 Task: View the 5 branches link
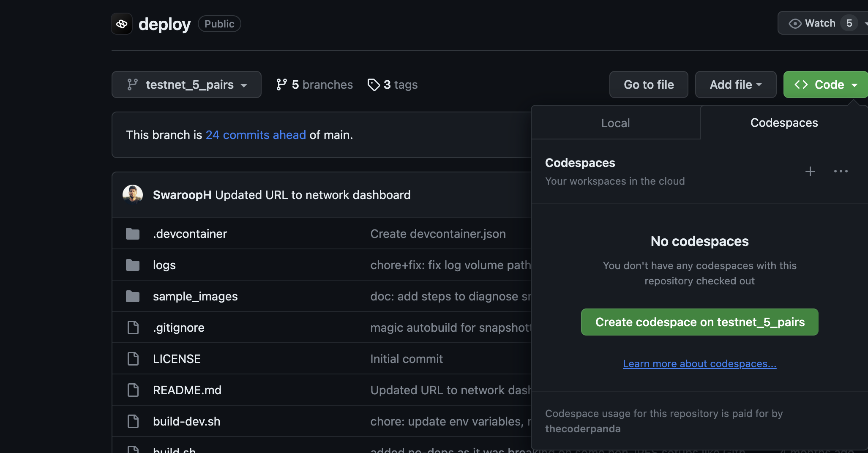(x=314, y=85)
